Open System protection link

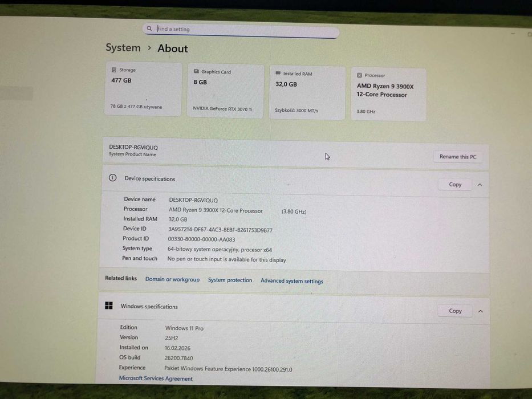[230, 280]
